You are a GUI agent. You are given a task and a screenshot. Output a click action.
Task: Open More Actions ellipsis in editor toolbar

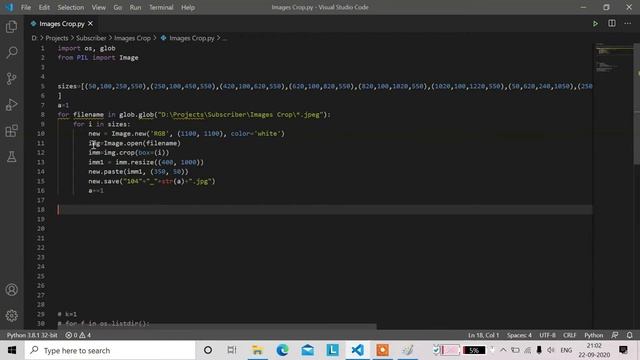627,24
